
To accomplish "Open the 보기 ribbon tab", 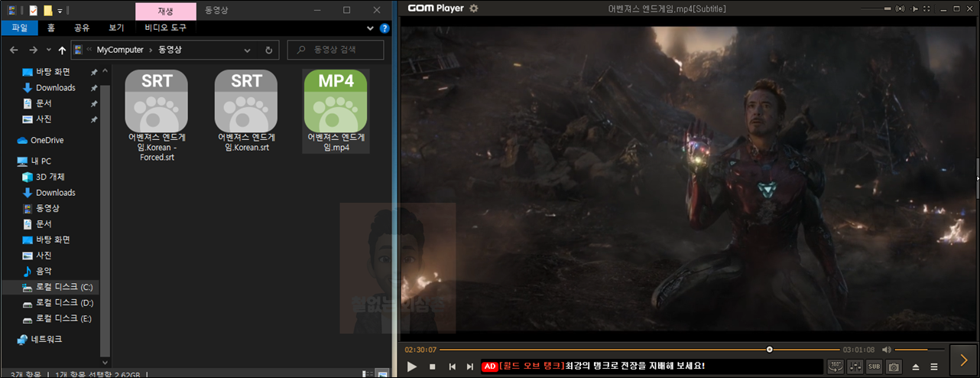I will (x=116, y=28).
